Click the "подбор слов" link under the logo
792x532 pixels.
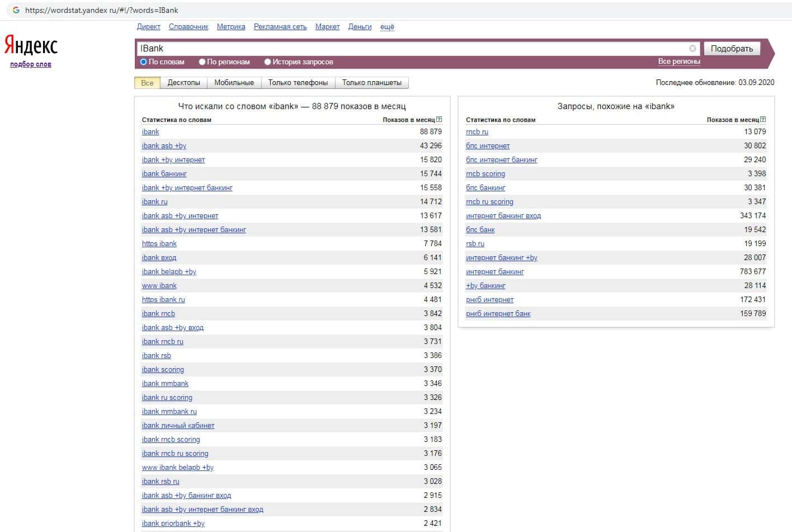[x=31, y=64]
